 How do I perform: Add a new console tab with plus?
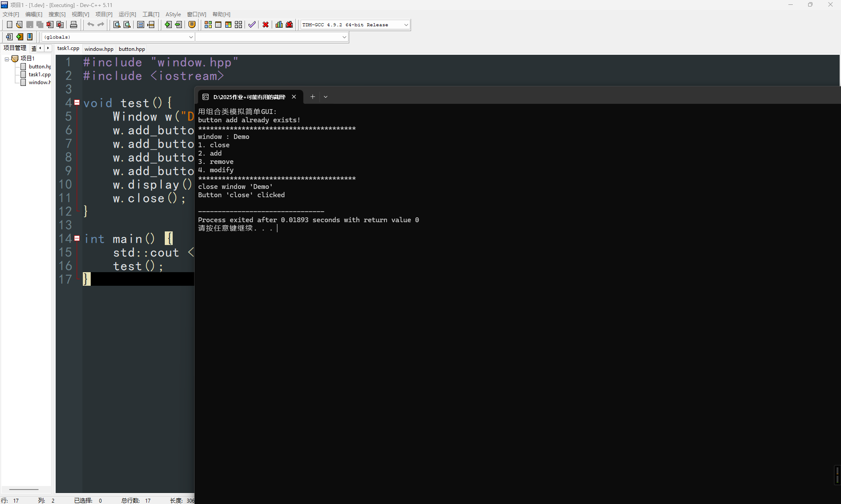pos(312,97)
